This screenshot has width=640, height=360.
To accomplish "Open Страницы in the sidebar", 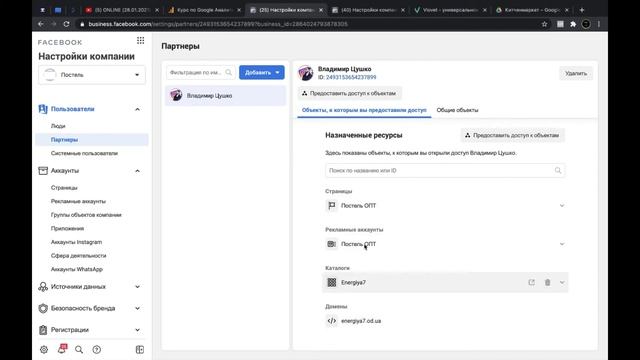I will point(64,188).
